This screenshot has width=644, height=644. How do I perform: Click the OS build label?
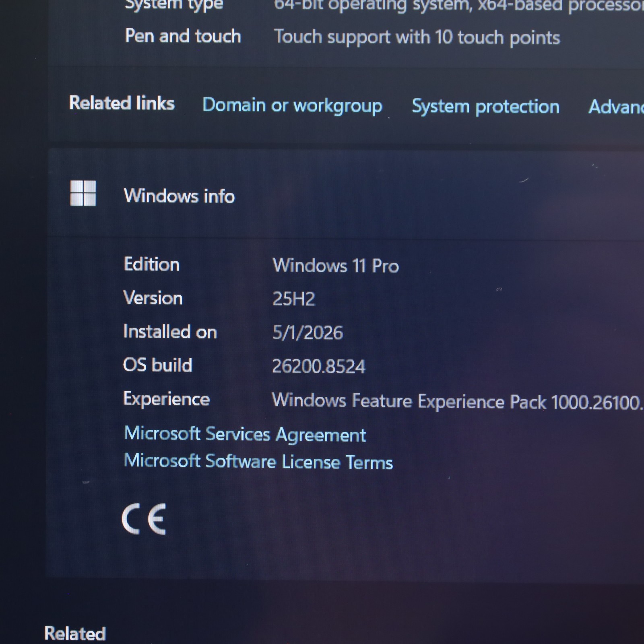(158, 365)
